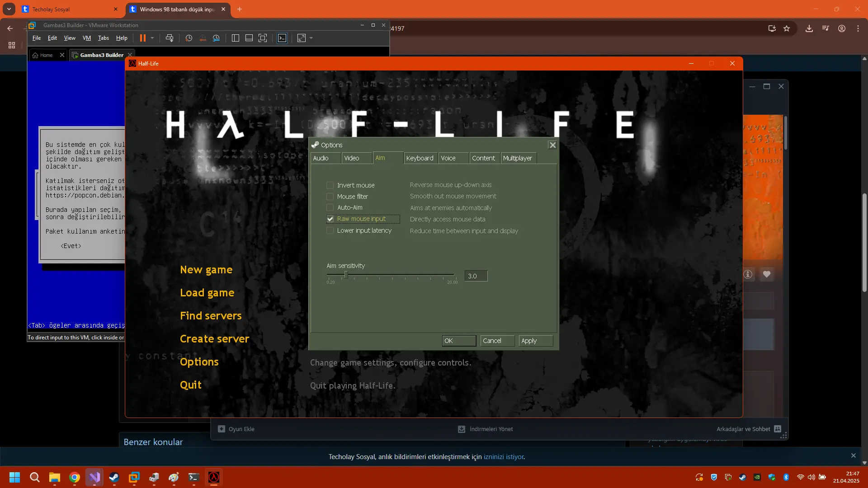Click the izninizi istiyor notification link

(504, 457)
